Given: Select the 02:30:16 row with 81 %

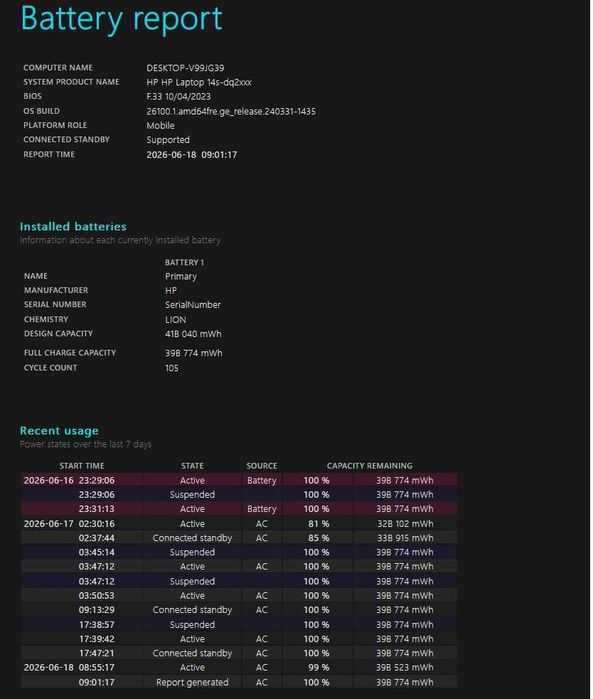Looking at the screenshot, I should click(239, 523).
